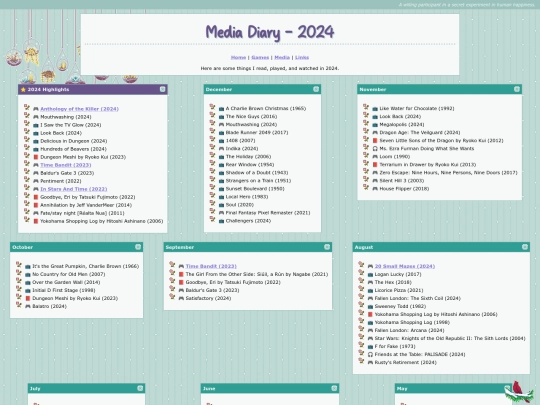Select the text Initial D First Stage (1998)

pos(64,290)
